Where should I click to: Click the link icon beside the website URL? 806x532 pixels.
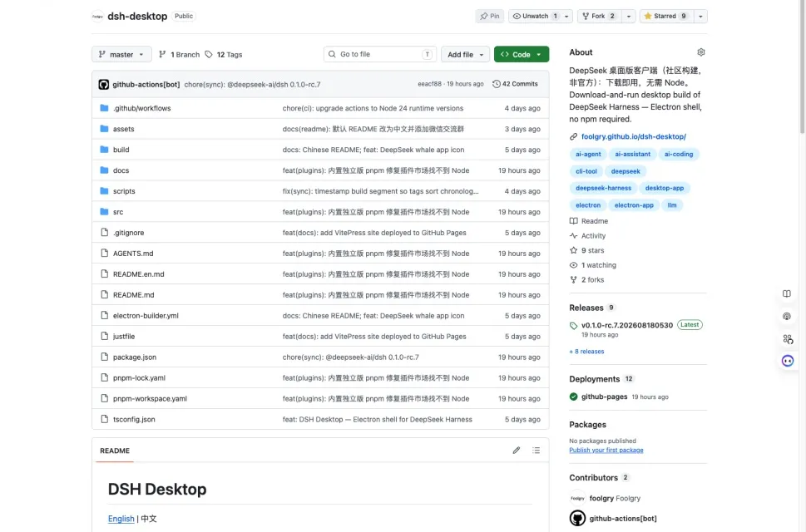(574, 136)
